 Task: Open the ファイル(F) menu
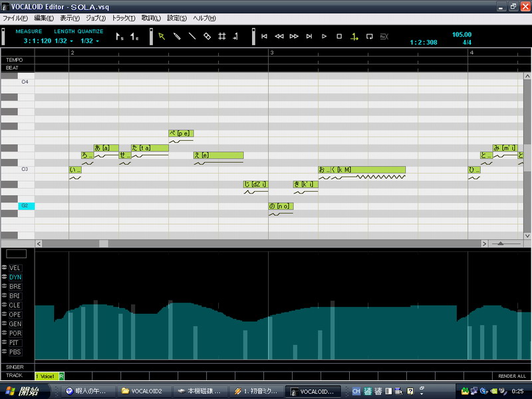tap(15, 19)
